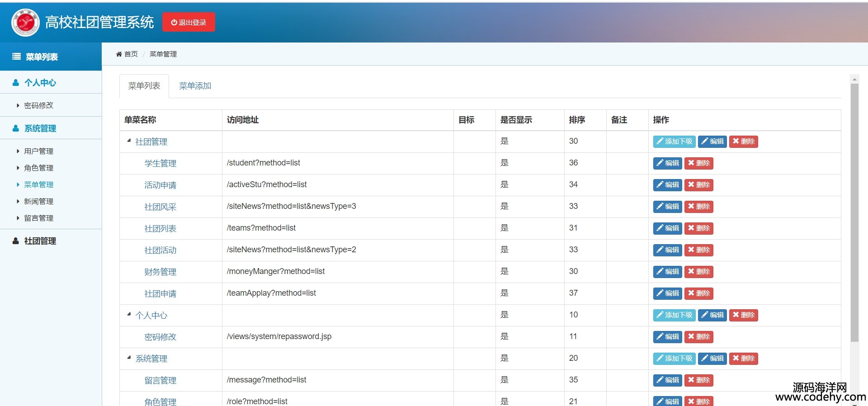The width and height of the screenshot is (868, 406).
Task: Click 删除 for 系统管理 row
Action: [x=743, y=359]
